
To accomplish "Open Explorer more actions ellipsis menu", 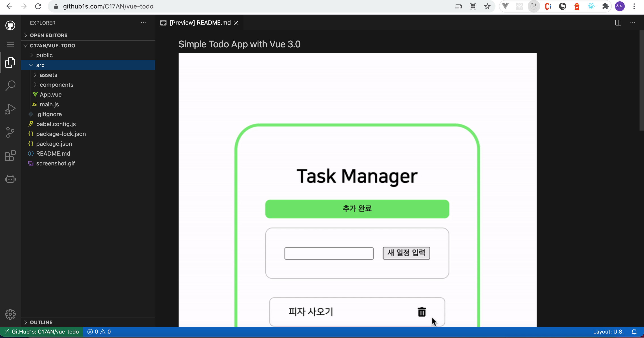I will coord(143,23).
